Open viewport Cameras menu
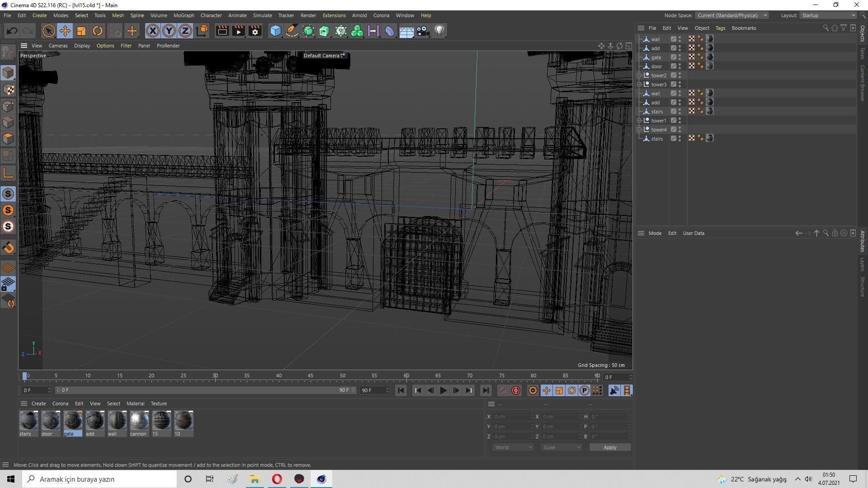Viewport: 868px width, 488px height. (x=58, y=46)
